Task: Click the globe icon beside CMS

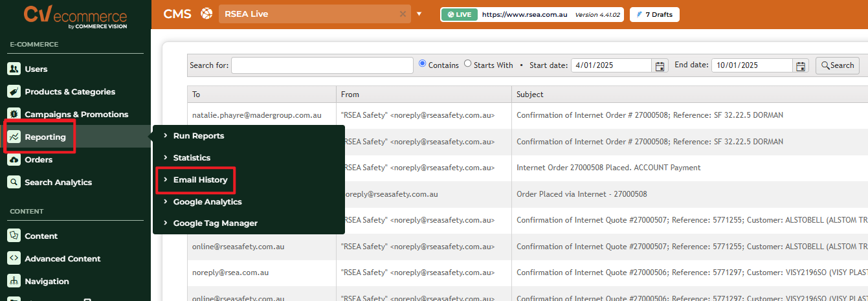Action: 206,14
